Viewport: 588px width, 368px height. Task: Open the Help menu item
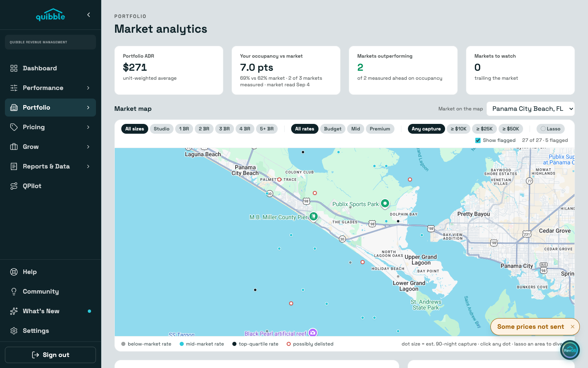click(50, 272)
